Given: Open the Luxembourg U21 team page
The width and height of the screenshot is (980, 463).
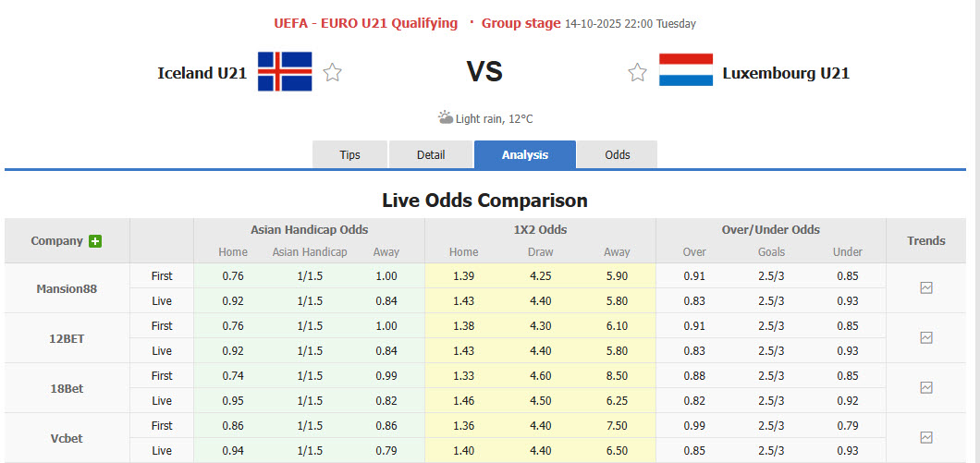Looking at the screenshot, I should tap(786, 73).
